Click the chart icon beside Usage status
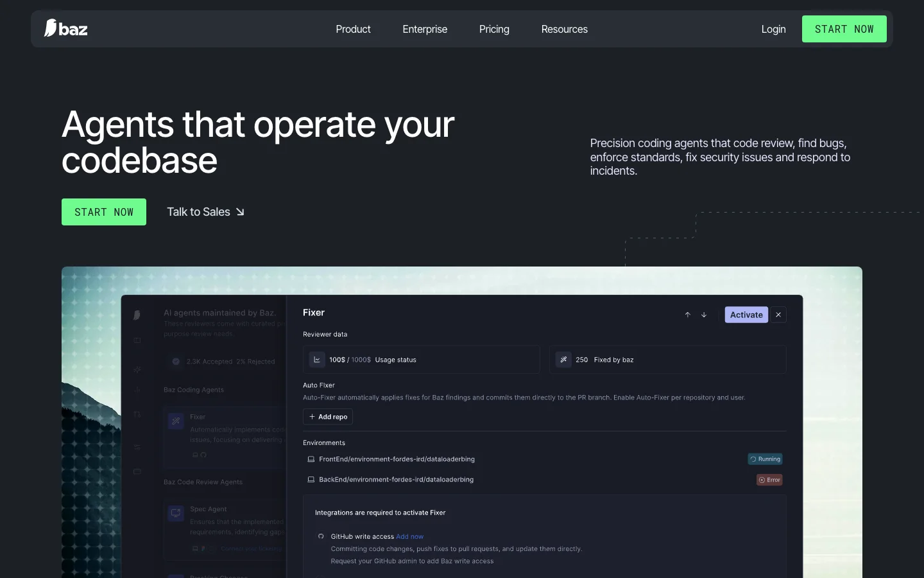 point(317,360)
